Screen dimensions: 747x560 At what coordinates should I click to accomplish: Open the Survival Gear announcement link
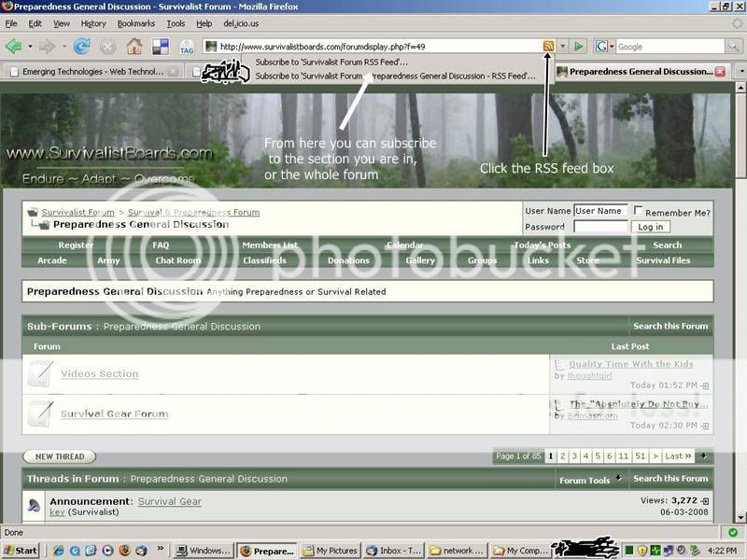click(170, 501)
